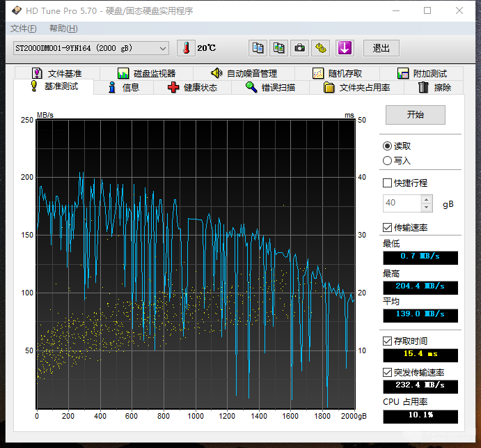The width and height of the screenshot is (481, 448).
Task: Select the 基准测试 tab
Action: [x=54, y=86]
